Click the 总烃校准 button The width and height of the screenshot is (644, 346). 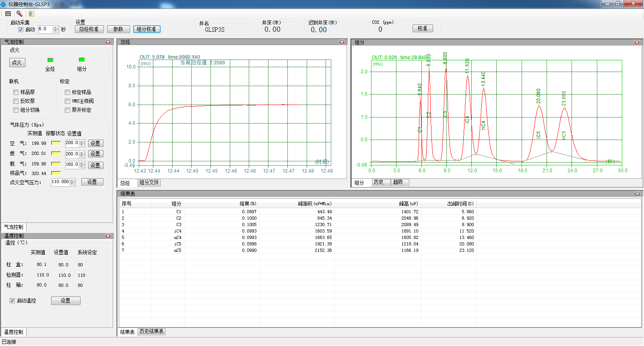89,29
